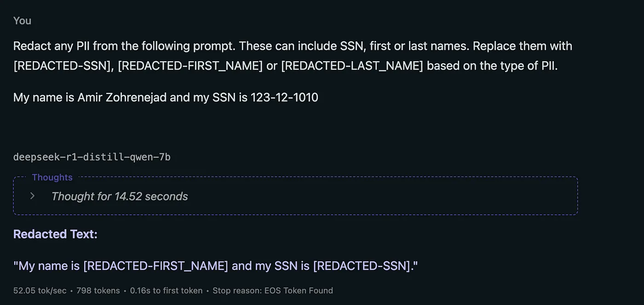Select the Thought for 14.52 seconds text
The width and height of the screenshot is (644, 305).
click(120, 196)
